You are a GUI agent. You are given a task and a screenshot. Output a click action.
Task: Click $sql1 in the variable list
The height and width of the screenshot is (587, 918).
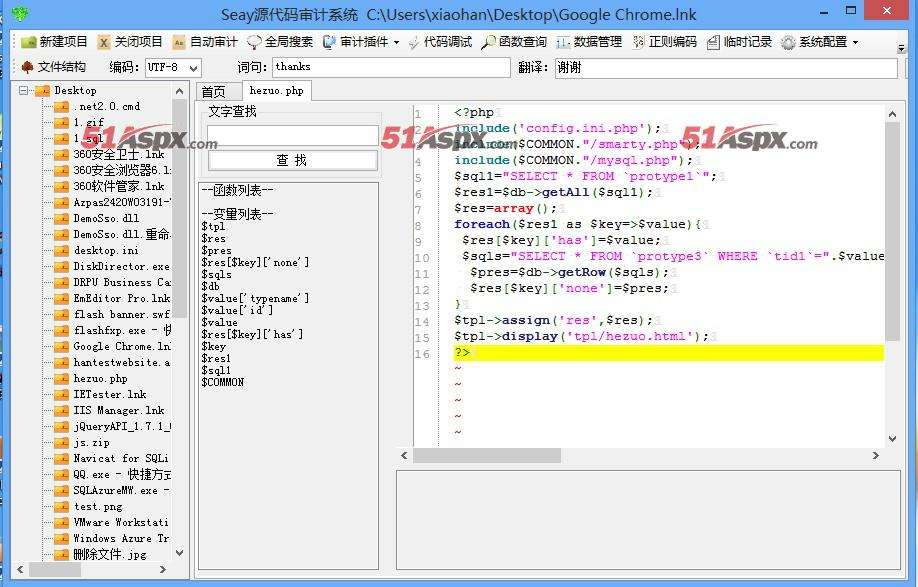coord(216,370)
